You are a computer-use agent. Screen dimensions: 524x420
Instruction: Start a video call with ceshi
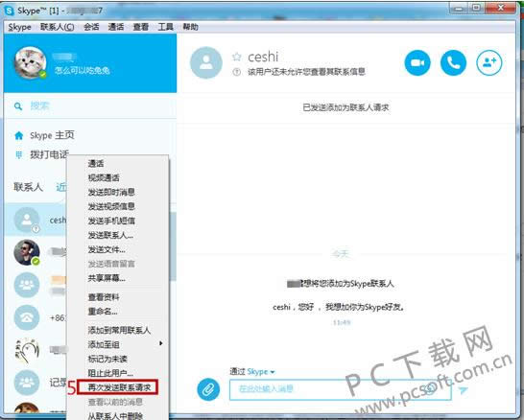pyautogui.click(x=417, y=62)
